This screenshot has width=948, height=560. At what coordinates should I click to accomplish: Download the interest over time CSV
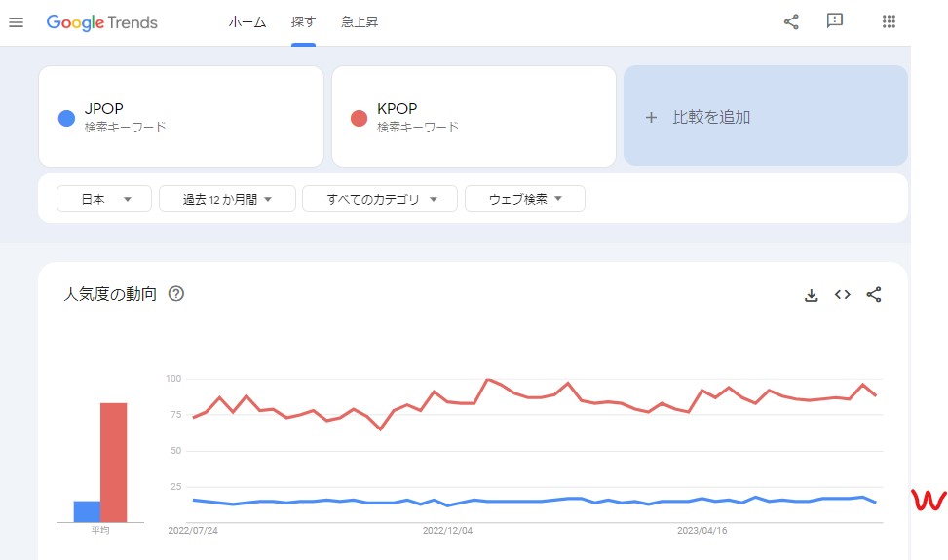pyautogui.click(x=811, y=295)
